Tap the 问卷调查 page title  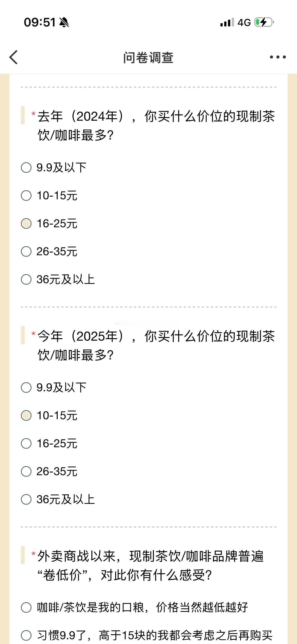point(148,57)
